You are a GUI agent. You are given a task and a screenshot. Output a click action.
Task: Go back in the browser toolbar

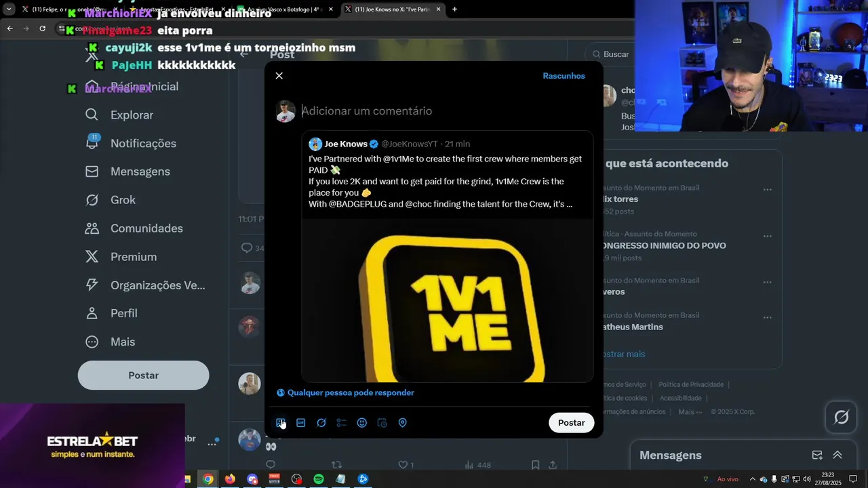(9, 28)
